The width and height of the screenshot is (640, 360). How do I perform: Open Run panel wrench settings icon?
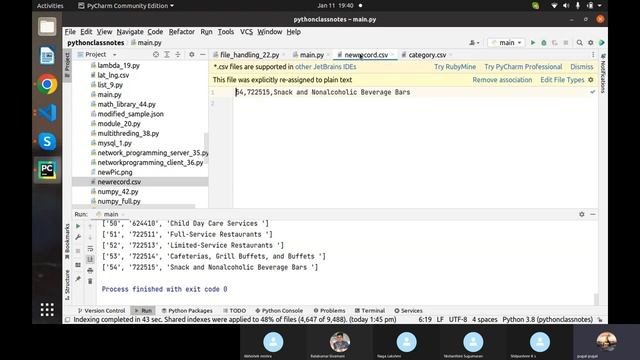[78, 237]
